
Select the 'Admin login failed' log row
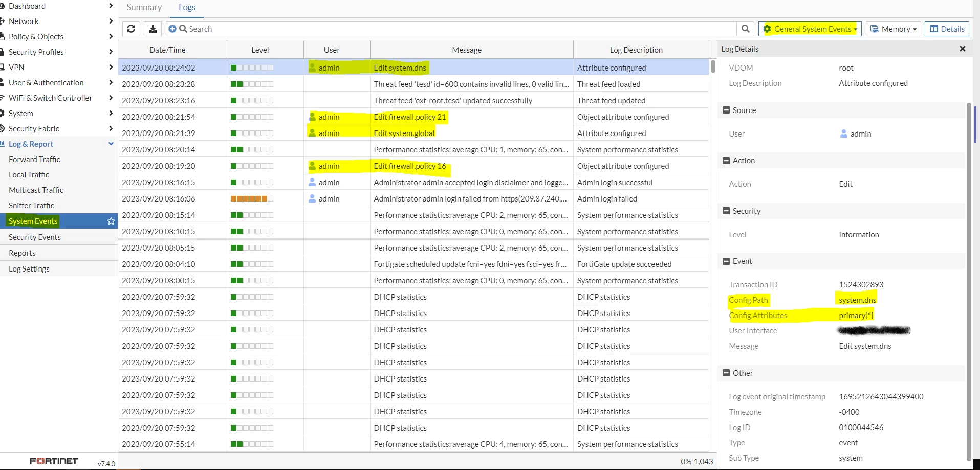pyautogui.click(x=413, y=198)
